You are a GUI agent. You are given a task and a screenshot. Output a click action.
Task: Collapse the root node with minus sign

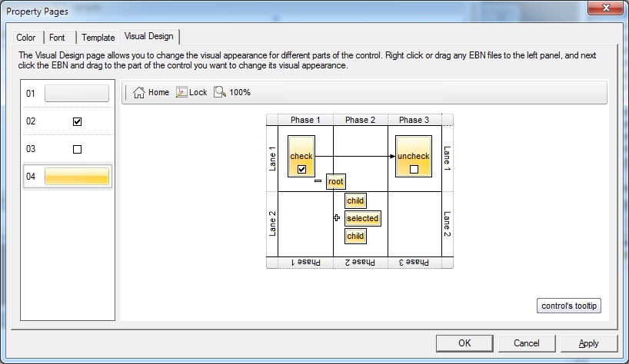318,182
